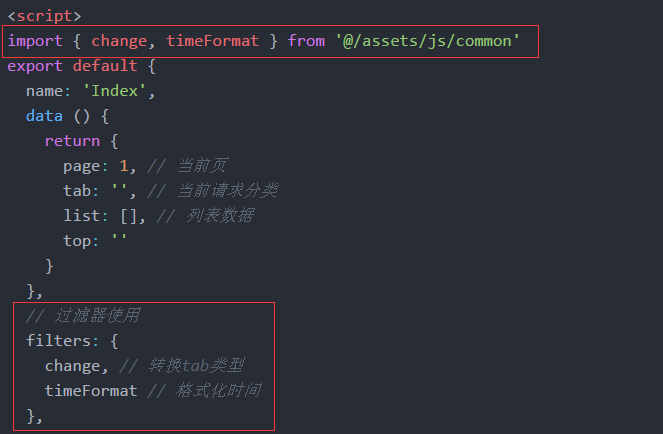Click the 'list' property
This screenshot has height=434, width=663.
81,216
